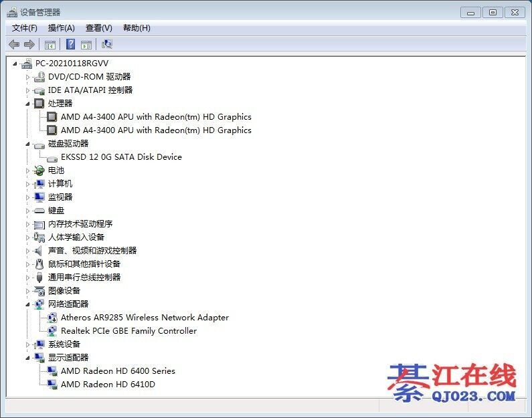Select Realtek PCIe GBE Family Controller text
Viewport: 532px width, 418px height.
[x=129, y=331]
